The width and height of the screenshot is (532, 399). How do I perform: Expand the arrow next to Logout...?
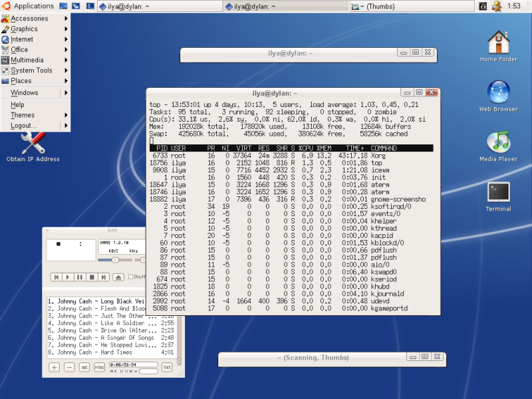point(66,126)
